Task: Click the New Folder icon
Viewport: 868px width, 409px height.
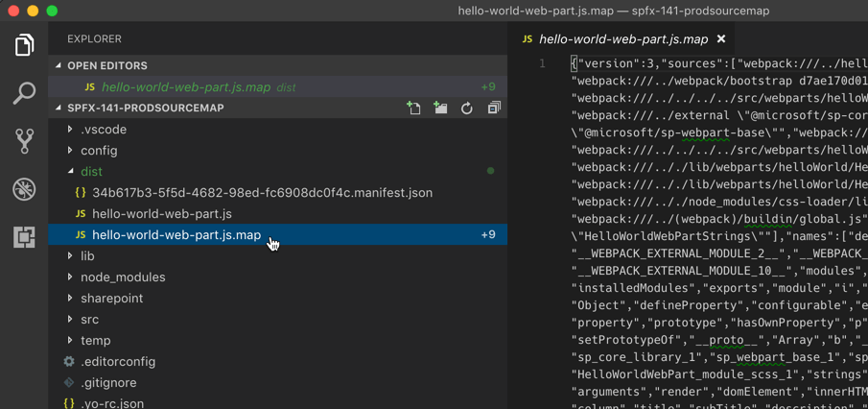Action: [440, 108]
